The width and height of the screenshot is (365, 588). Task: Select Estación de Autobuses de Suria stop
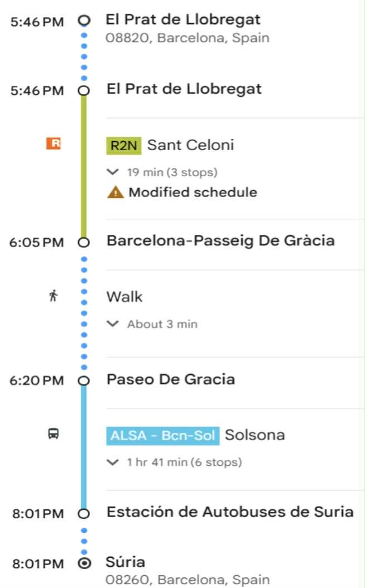[229, 512]
